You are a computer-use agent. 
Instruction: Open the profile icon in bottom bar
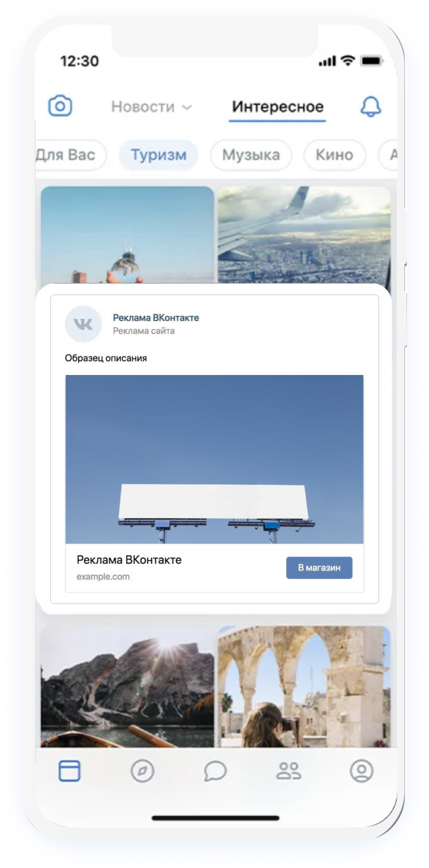coord(362,770)
